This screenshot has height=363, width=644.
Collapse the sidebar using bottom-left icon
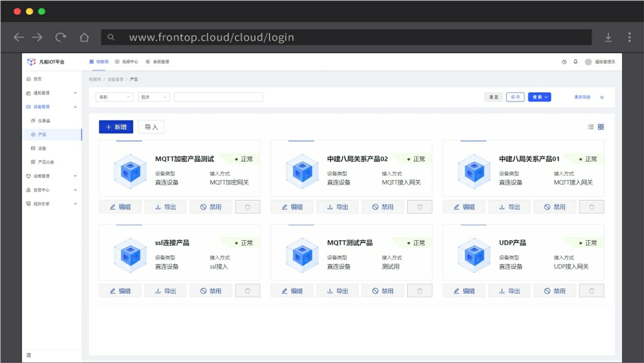[x=29, y=355]
